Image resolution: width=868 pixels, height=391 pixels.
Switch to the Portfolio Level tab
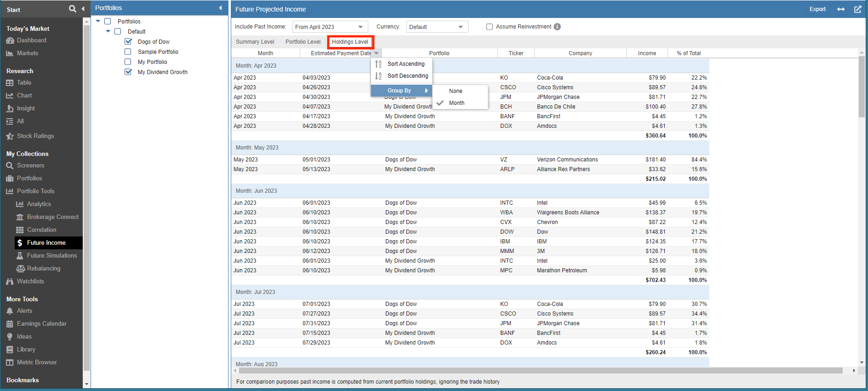[x=303, y=42]
